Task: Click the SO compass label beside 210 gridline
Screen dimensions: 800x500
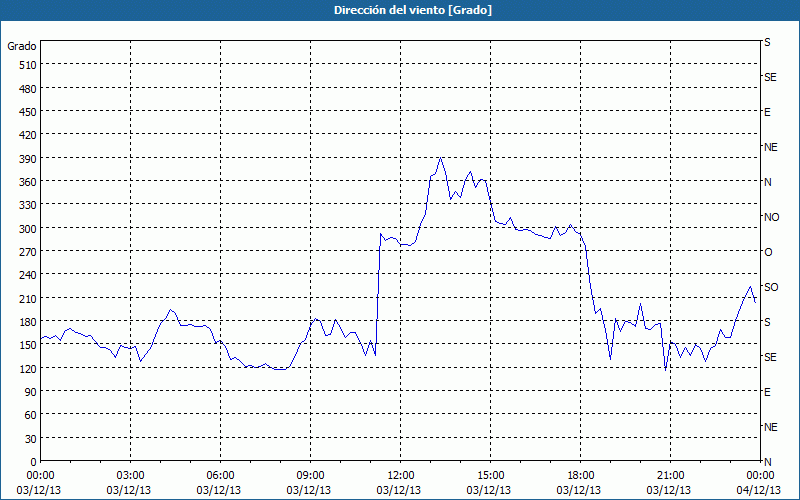Action: point(771,287)
